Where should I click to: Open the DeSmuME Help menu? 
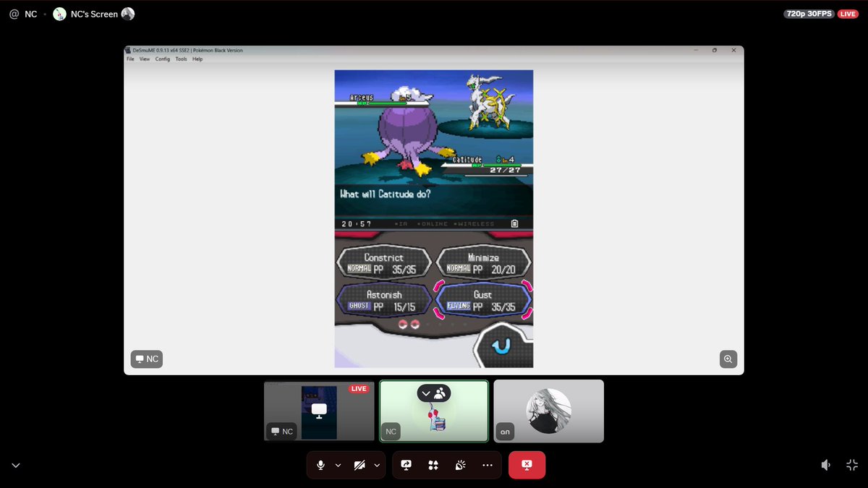(x=197, y=59)
